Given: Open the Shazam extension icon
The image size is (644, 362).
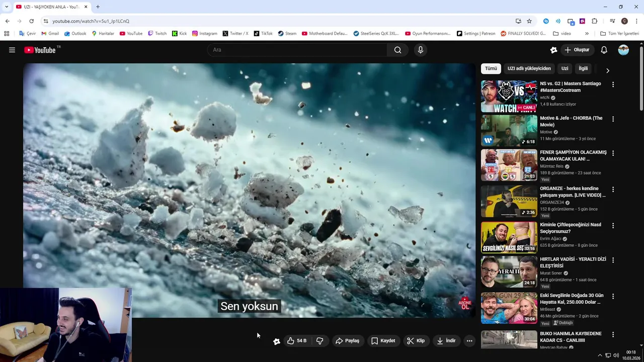Looking at the screenshot, I should click(546, 21).
